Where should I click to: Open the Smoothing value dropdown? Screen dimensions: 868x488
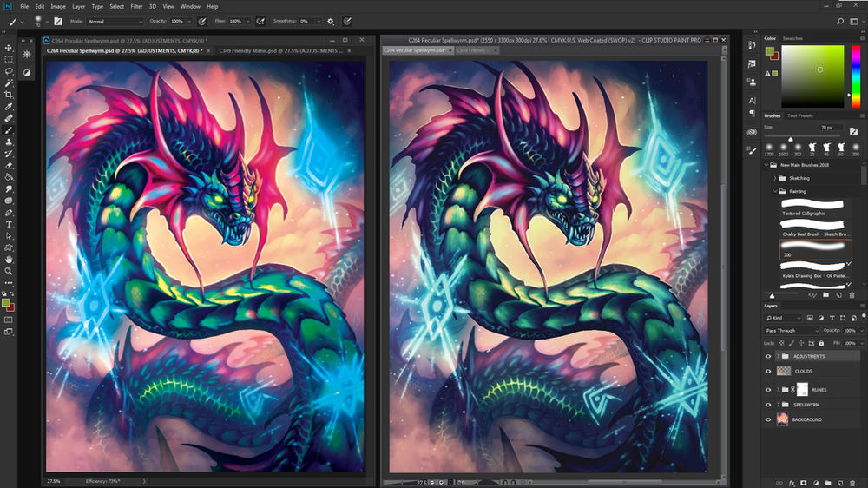319,22
